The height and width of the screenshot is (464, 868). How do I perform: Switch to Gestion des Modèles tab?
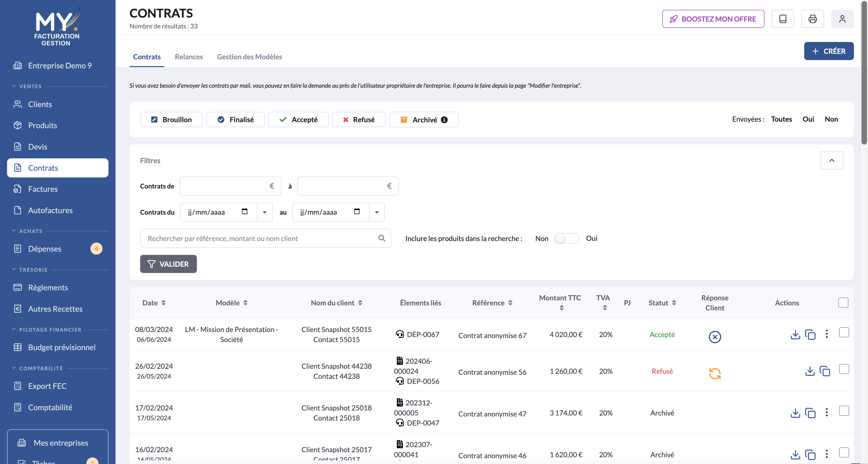pyautogui.click(x=249, y=57)
